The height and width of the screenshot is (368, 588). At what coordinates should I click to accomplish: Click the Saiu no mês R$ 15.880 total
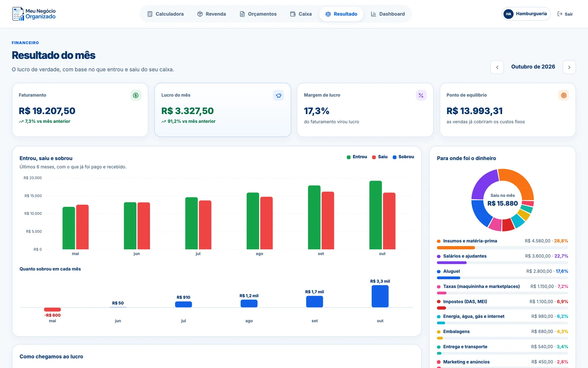(x=502, y=200)
